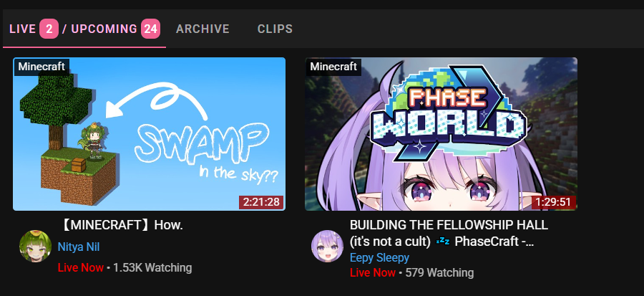Viewport: 644px width, 296px height.
Task: Select the Upcoming count badge showing 24
Action: [150, 29]
